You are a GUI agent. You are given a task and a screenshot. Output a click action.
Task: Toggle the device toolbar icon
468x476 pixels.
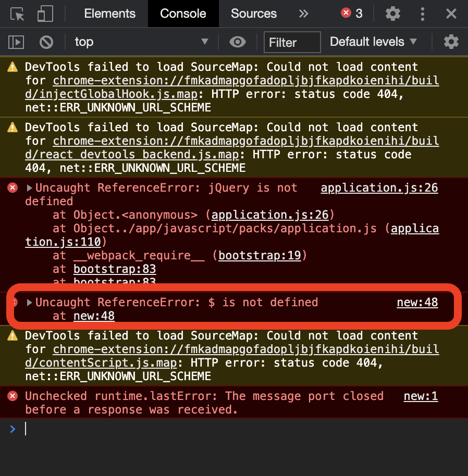click(45, 14)
